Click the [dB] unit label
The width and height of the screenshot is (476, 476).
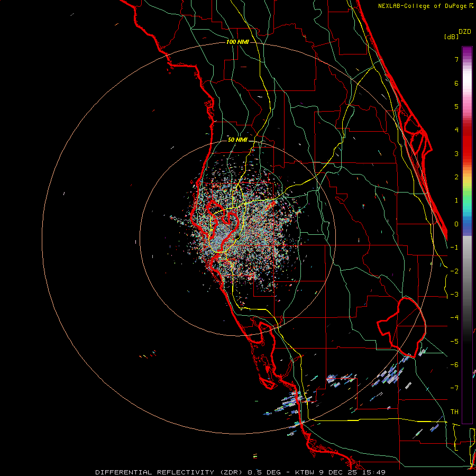(x=451, y=37)
